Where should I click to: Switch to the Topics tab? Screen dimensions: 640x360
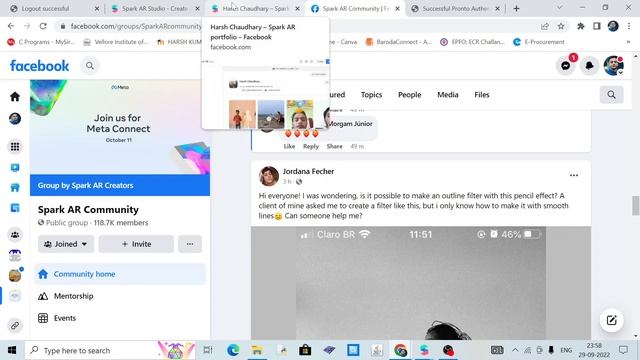click(x=371, y=95)
